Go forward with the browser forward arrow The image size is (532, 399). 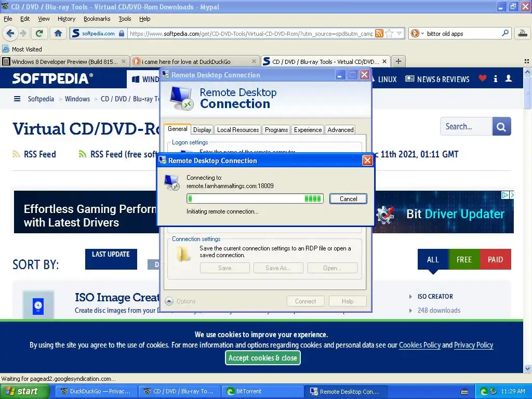(x=23, y=33)
